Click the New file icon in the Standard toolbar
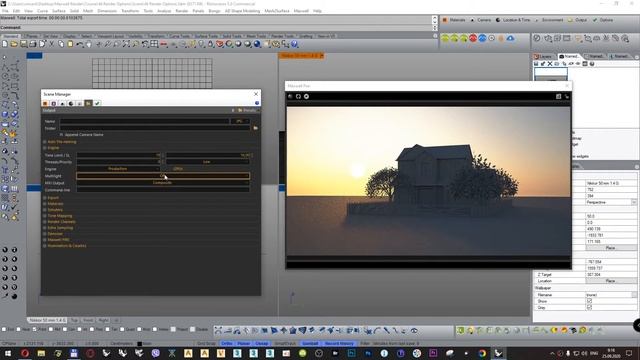640x360 pixels. pyautogui.click(x=5, y=44)
